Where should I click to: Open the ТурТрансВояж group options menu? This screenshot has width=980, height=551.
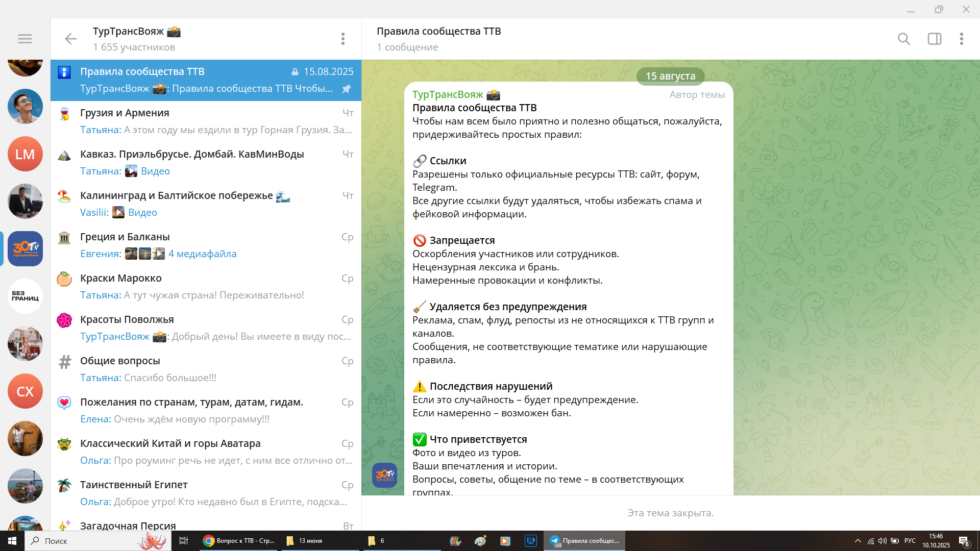pyautogui.click(x=342, y=39)
